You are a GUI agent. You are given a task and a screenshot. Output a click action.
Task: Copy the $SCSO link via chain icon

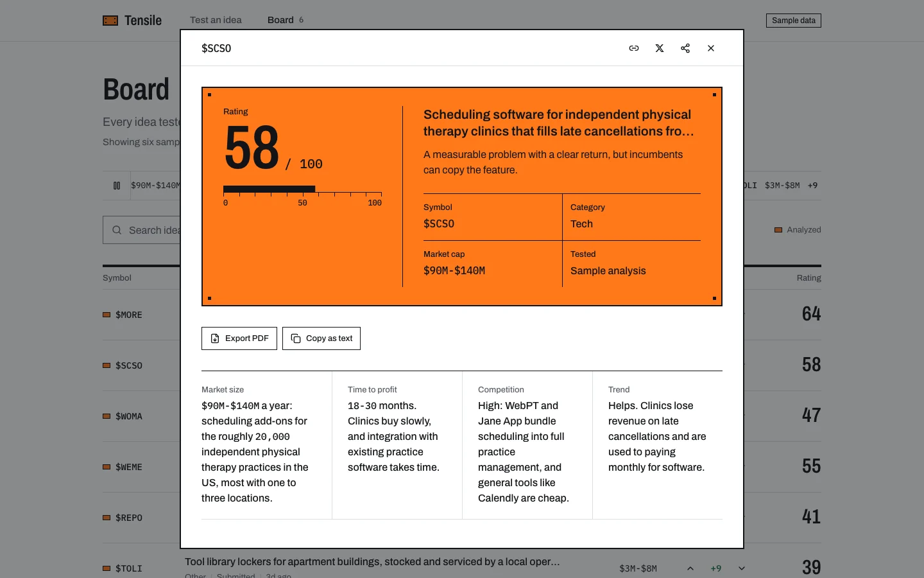tap(634, 48)
